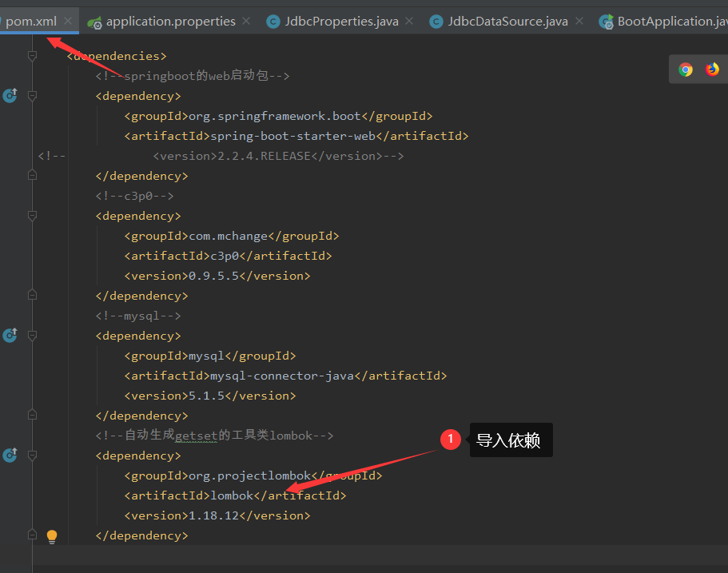Screen dimensions: 728x573
Task: Open the application.properties tab
Action: tap(170, 22)
